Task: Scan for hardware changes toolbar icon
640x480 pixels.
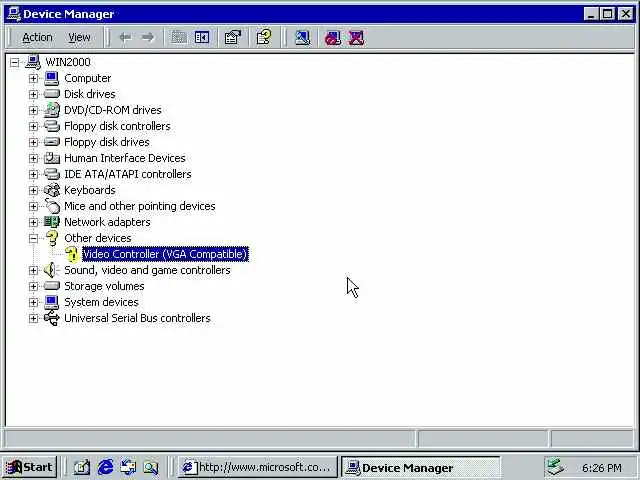Action: [302, 38]
